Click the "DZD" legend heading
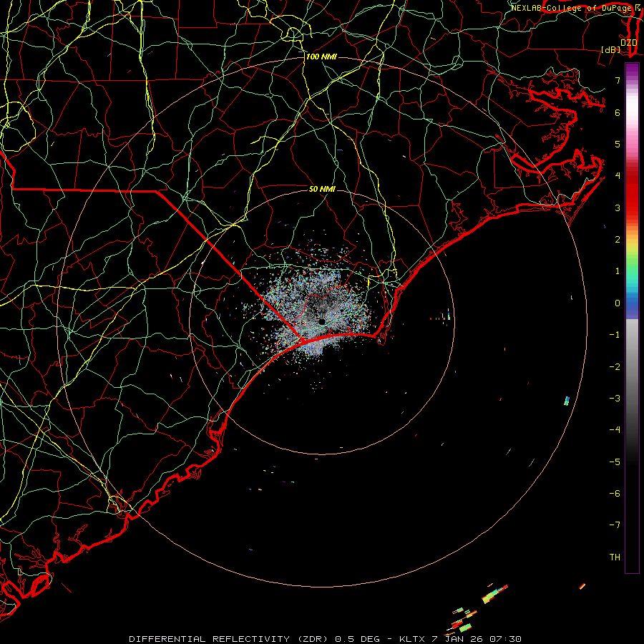The width and height of the screenshot is (644, 644). tap(629, 42)
